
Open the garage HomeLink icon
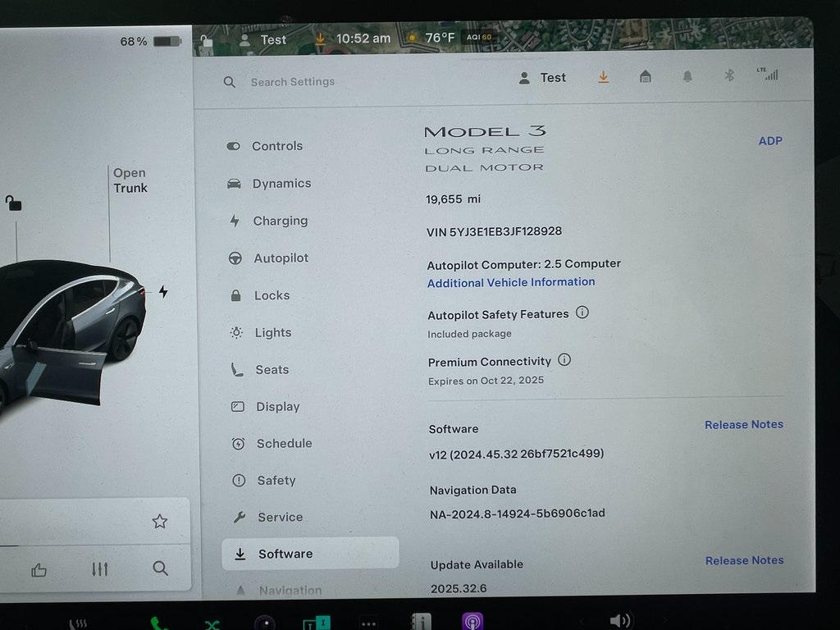coord(646,76)
